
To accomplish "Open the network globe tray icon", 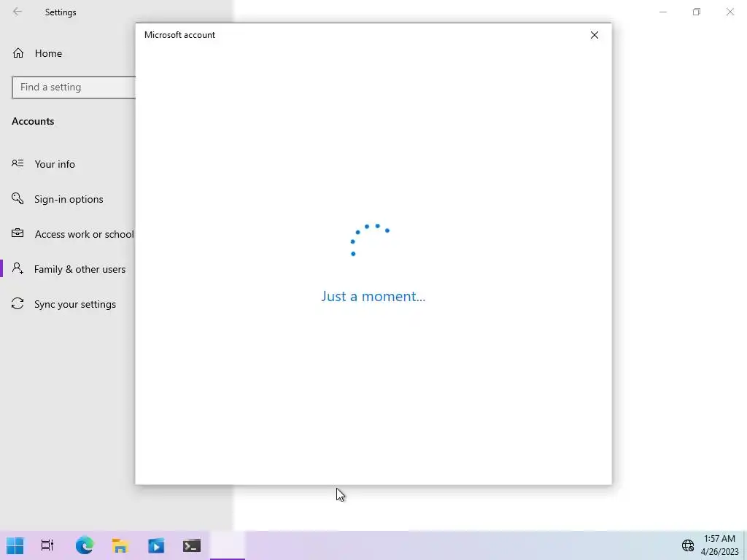I will click(x=687, y=545).
